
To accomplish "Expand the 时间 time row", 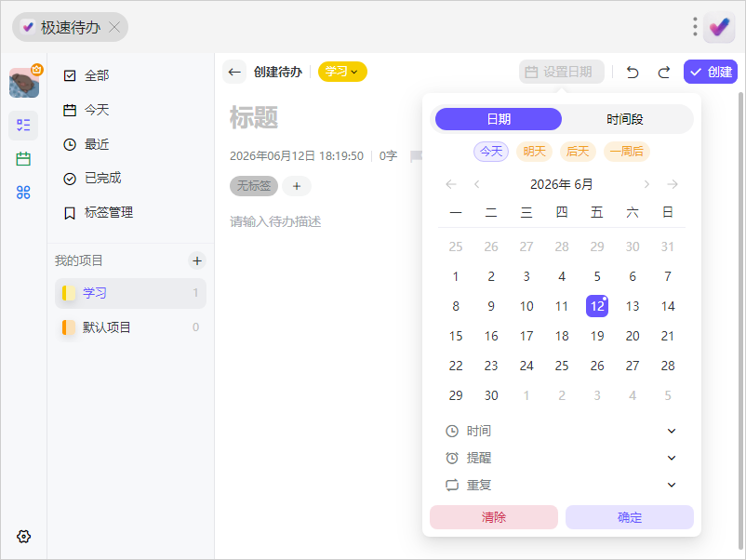I will point(562,431).
